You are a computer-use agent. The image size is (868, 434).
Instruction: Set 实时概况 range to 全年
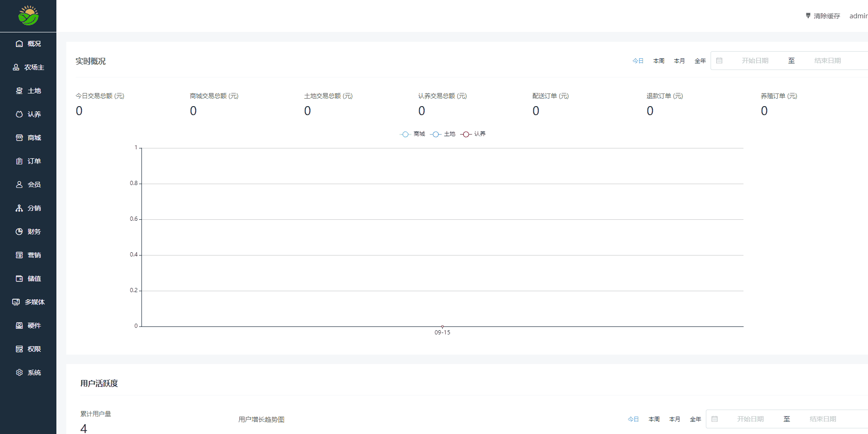point(700,61)
